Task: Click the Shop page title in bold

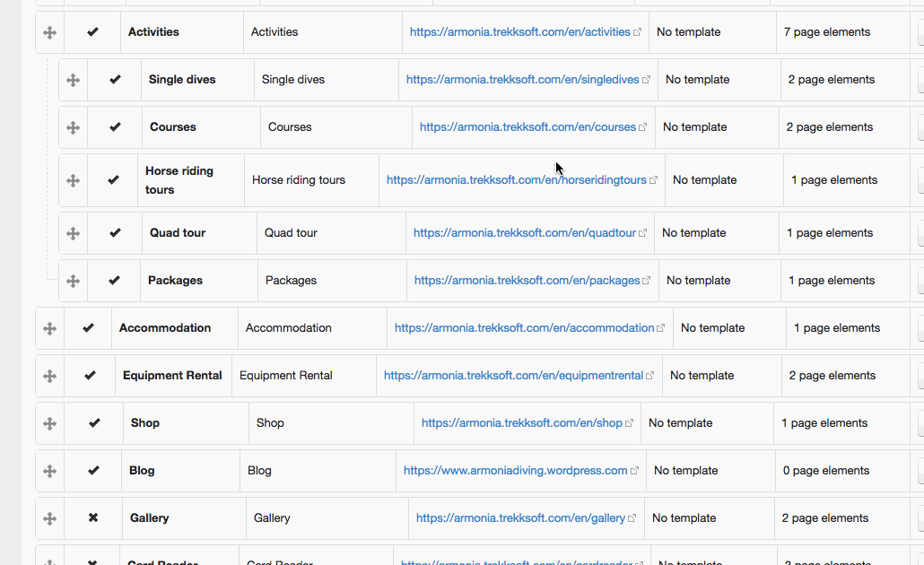Action: 145,423
